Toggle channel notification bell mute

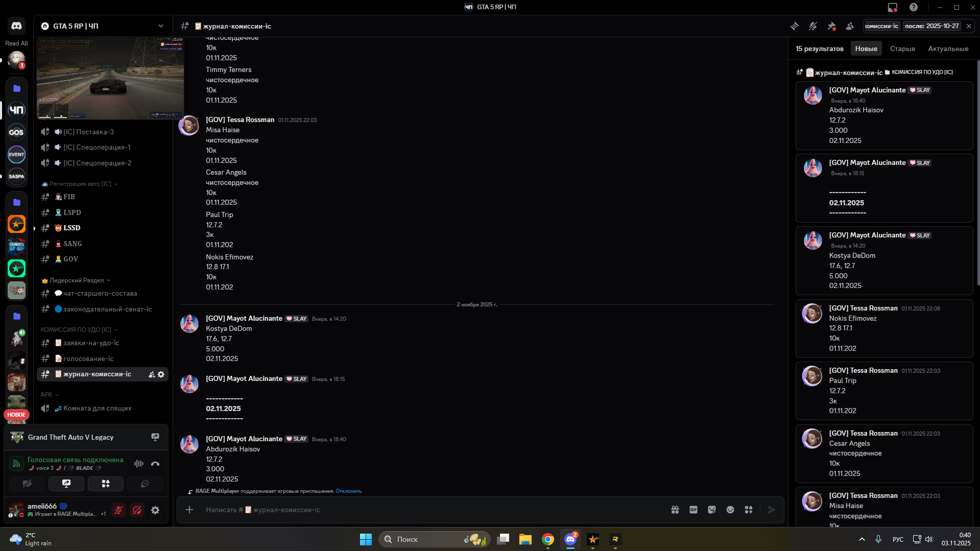pos(812,26)
